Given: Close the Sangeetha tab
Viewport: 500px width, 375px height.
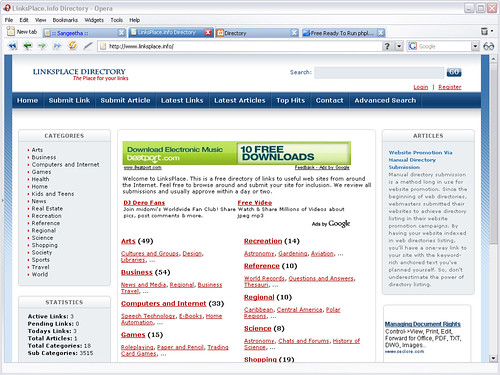Looking at the screenshot, I should tap(122, 33).
